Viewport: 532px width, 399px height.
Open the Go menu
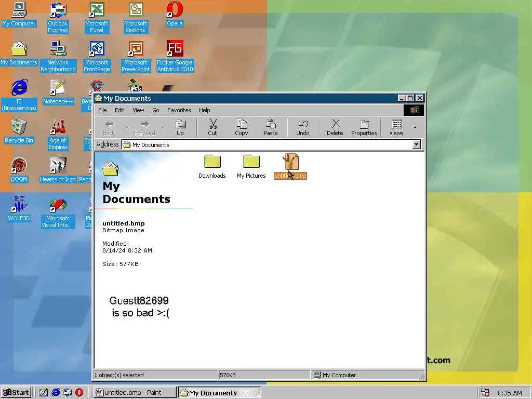click(x=156, y=110)
